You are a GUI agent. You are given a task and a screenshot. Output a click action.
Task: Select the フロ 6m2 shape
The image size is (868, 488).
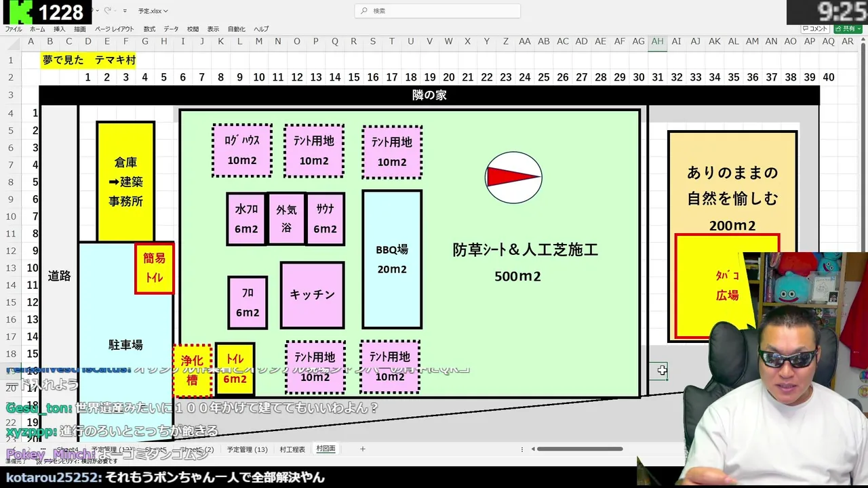pyautogui.click(x=248, y=302)
